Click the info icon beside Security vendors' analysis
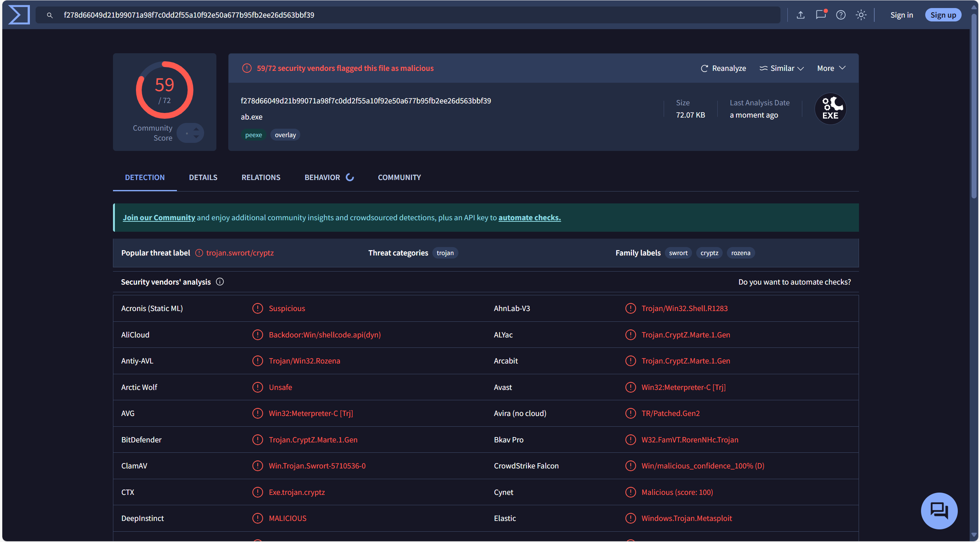The width and height of the screenshot is (980, 542). point(220,282)
